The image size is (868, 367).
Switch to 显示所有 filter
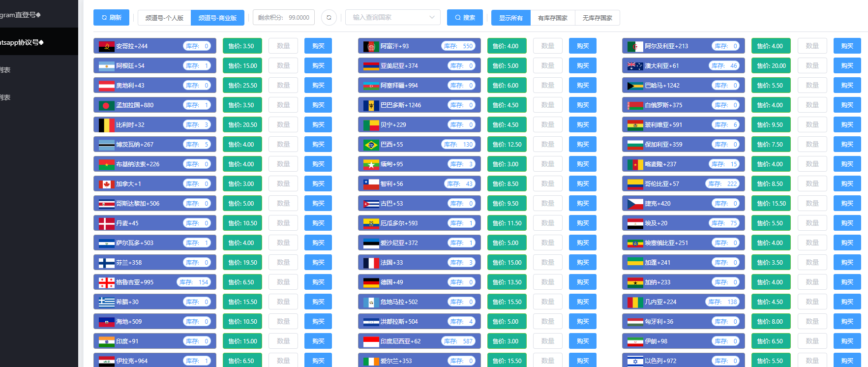click(x=510, y=18)
